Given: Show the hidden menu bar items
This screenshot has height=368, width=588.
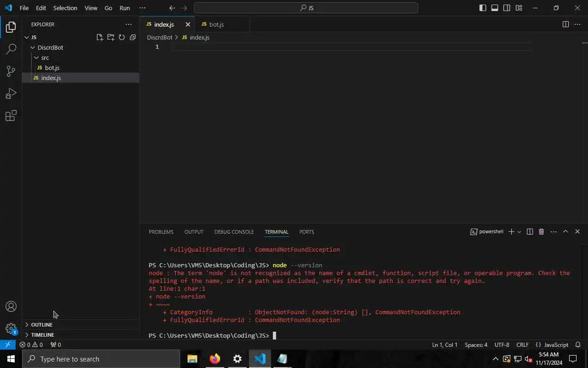Looking at the screenshot, I should (142, 8).
